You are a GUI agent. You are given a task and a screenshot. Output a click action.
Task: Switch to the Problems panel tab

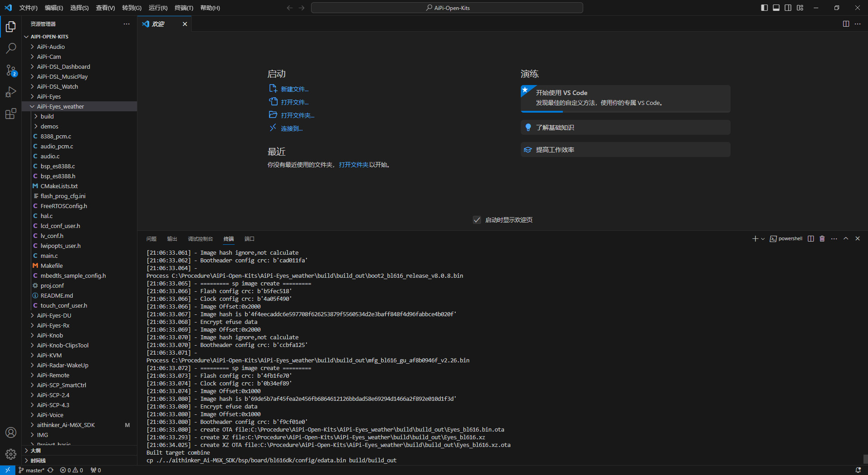click(151, 239)
